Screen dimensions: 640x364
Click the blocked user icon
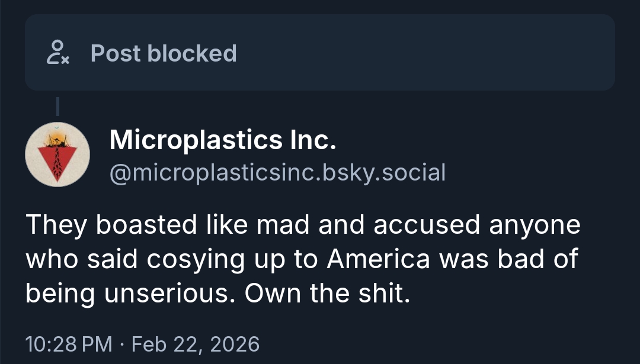tap(57, 53)
